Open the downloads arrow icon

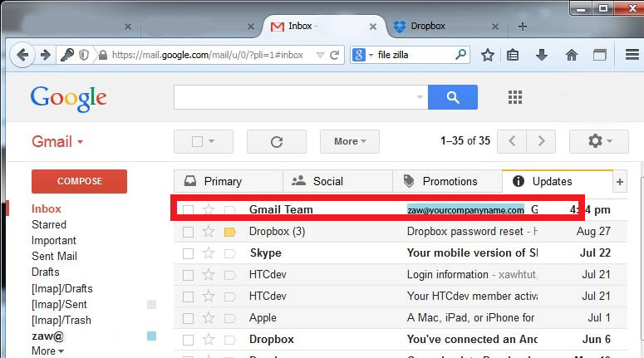pos(542,55)
